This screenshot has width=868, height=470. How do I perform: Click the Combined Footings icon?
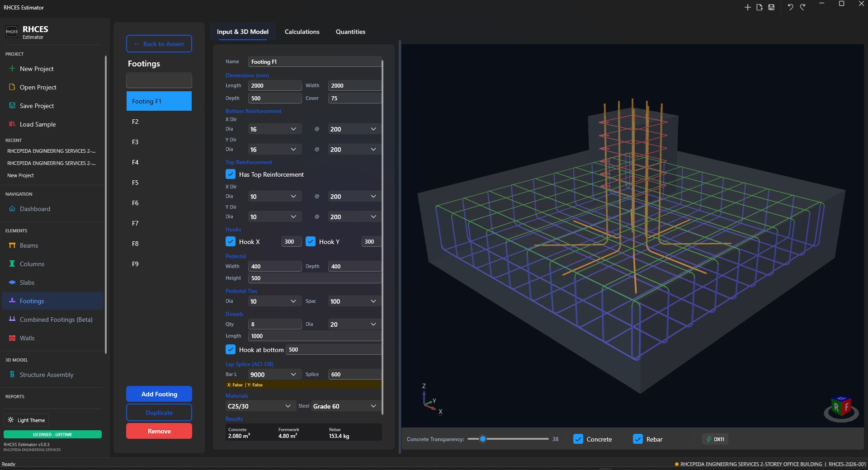(x=12, y=319)
